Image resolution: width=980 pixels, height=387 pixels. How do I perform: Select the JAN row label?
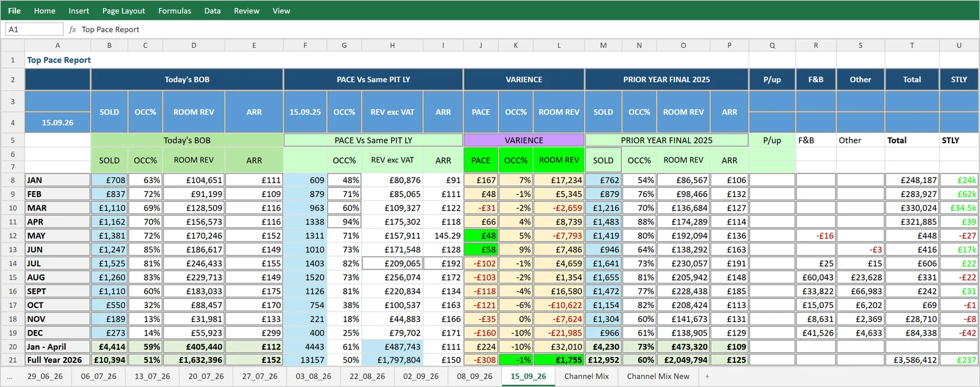click(x=58, y=180)
